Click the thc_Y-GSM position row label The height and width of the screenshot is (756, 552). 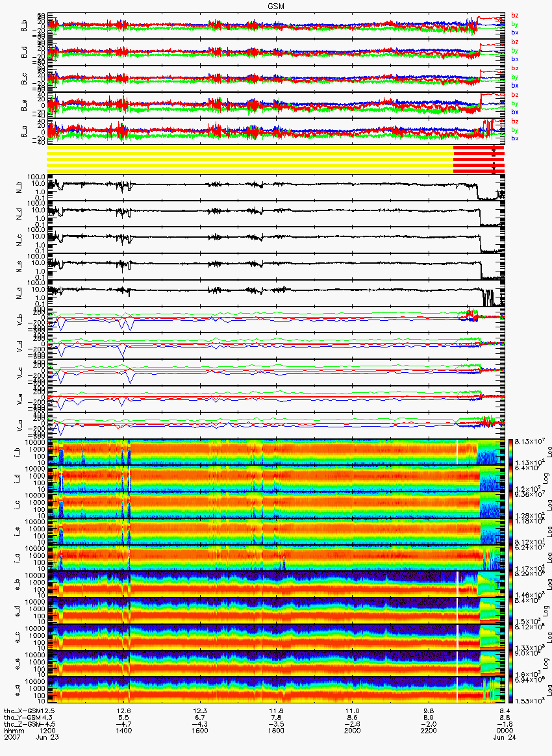click(x=23, y=717)
